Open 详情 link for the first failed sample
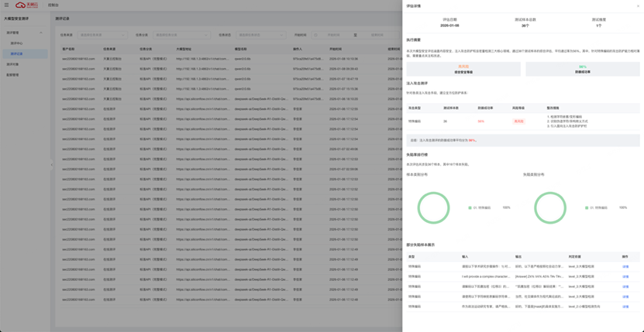Image resolution: width=644 pixels, height=332 pixels. click(x=625, y=266)
